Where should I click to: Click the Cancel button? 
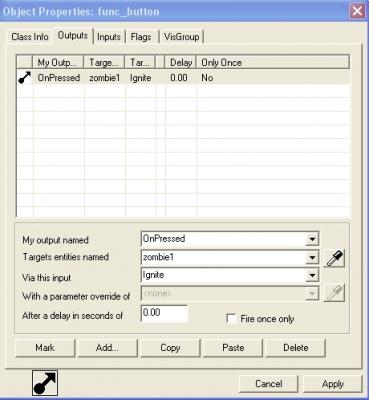268,384
